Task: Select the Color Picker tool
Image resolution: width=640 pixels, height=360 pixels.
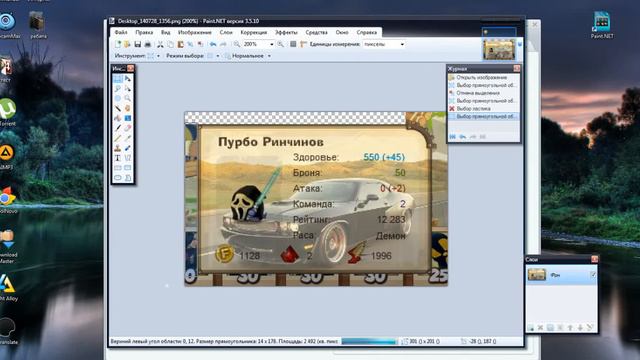Action: [x=128, y=138]
